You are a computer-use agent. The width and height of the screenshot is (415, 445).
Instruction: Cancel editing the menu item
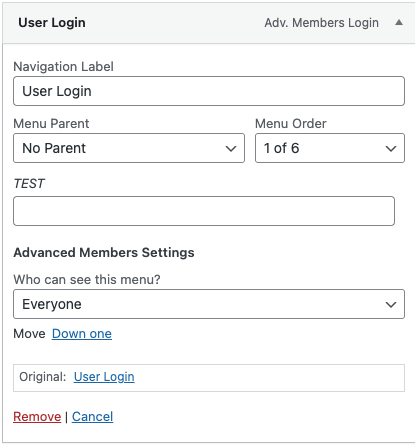click(x=93, y=417)
